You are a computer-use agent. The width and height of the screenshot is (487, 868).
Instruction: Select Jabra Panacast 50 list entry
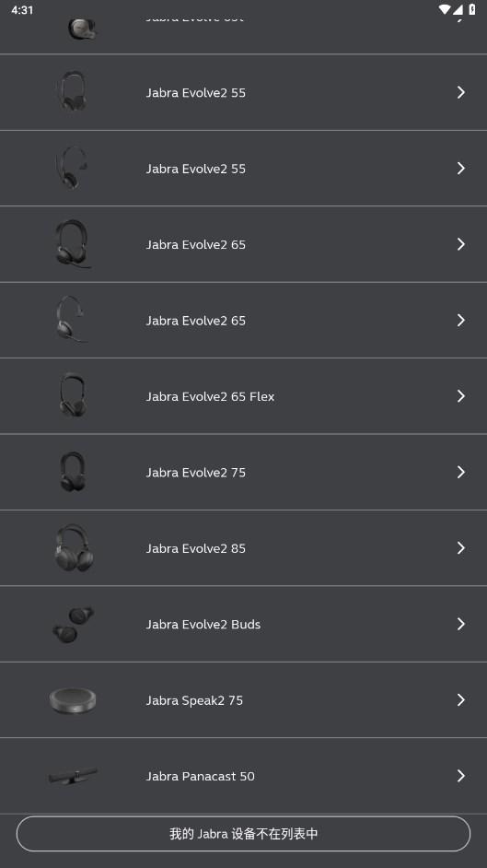click(x=243, y=776)
